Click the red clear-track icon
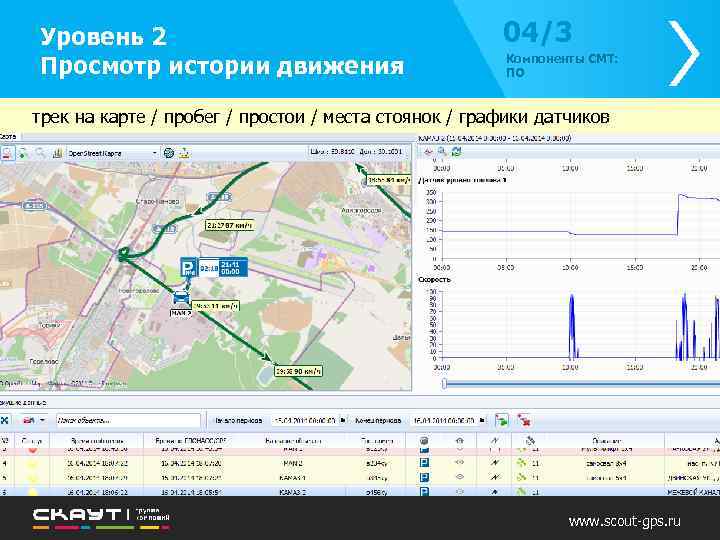The height and width of the screenshot is (540, 720). coord(524,420)
